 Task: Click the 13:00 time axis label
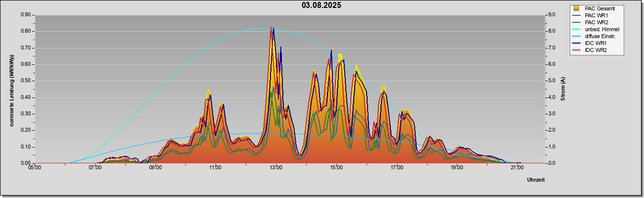point(276,168)
